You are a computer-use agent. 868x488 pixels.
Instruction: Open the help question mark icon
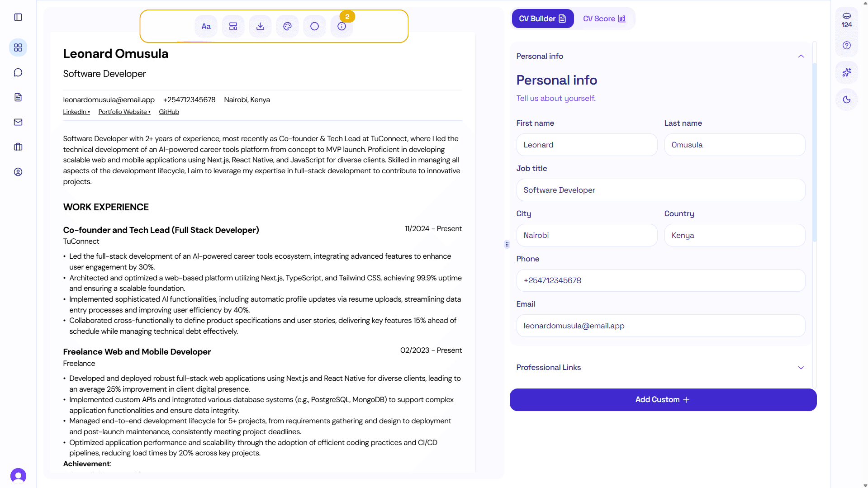click(846, 45)
